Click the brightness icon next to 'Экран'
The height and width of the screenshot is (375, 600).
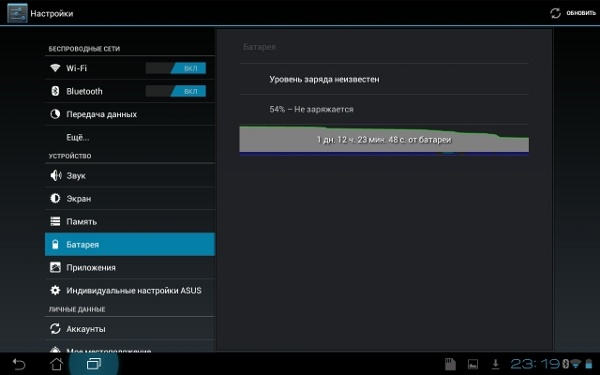pyautogui.click(x=55, y=198)
